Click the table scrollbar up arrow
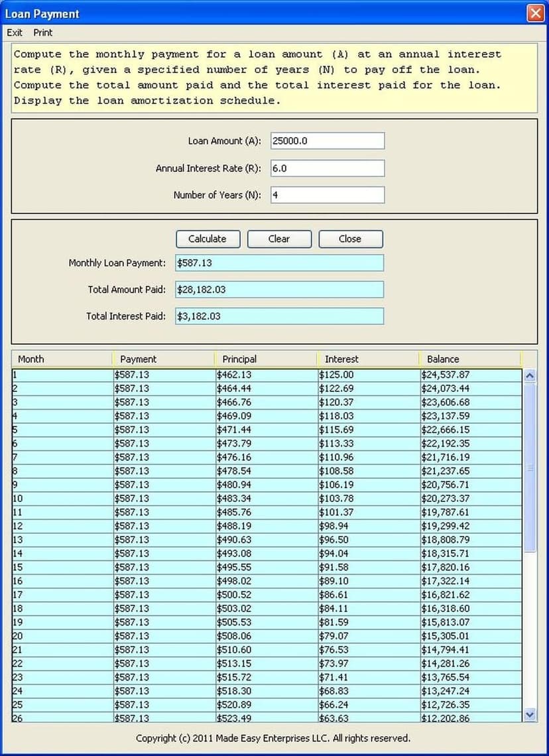The image size is (549, 756). point(530,375)
